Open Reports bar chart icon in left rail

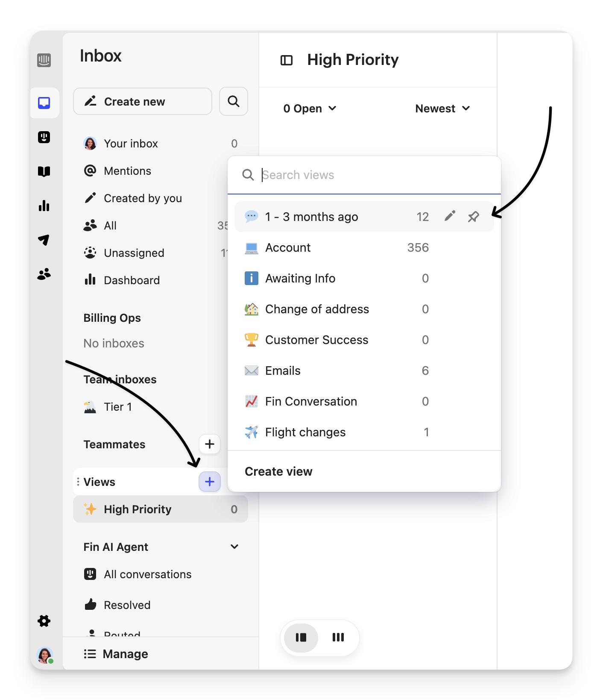(x=44, y=206)
